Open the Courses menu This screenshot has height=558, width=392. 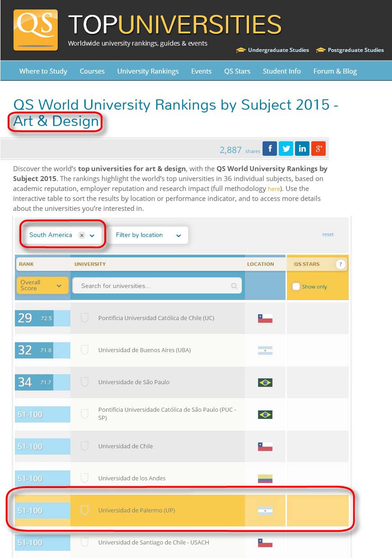[x=92, y=71]
